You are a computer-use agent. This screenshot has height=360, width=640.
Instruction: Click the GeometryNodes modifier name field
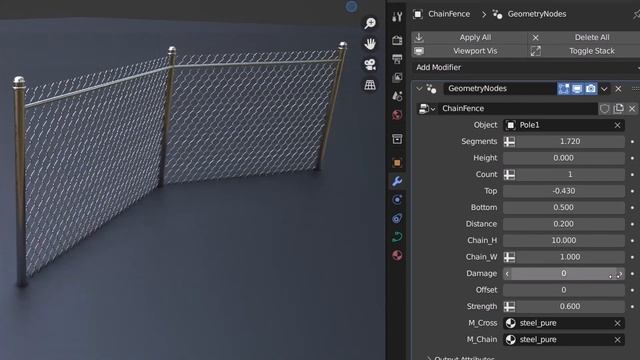(500, 89)
